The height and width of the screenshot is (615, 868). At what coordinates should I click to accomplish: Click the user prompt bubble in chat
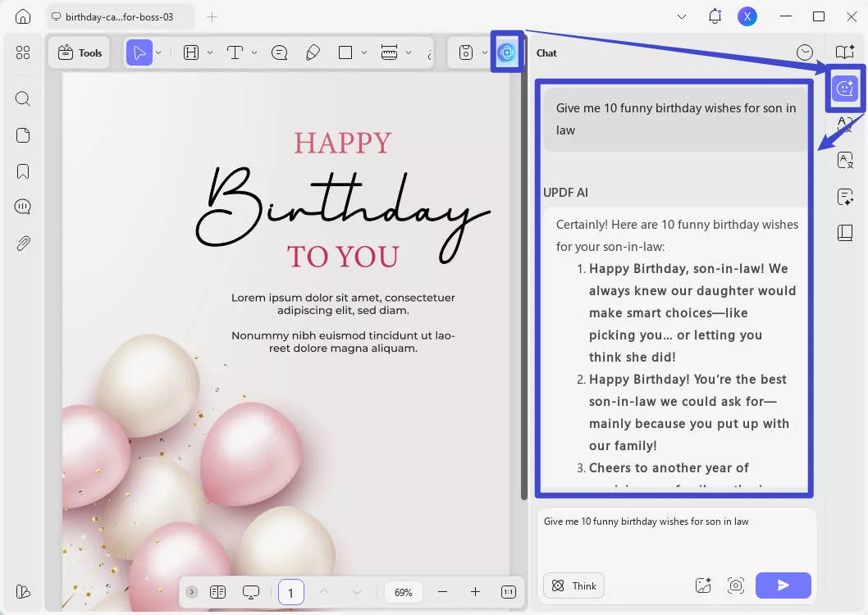tap(676, 119)
